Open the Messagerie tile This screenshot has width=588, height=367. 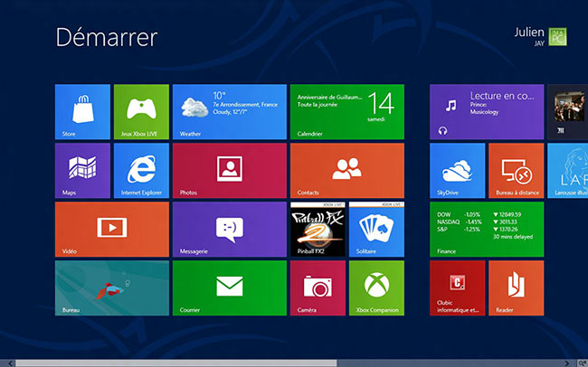[x=230, y=230]
